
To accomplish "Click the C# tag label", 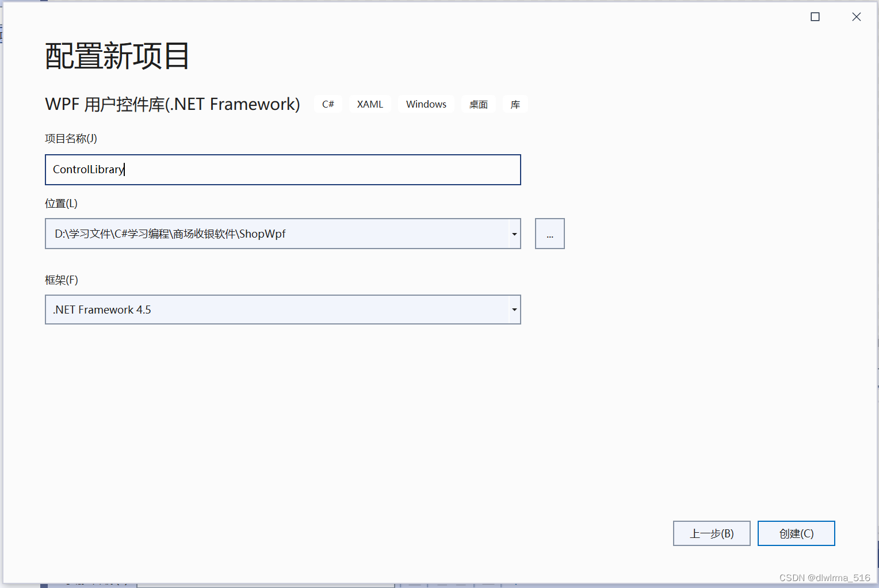I will [328, 104].
